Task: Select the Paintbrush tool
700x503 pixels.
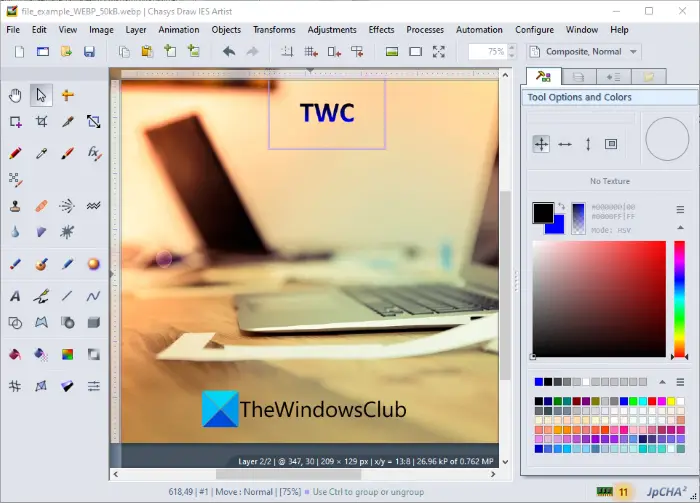Action: pos(67,153)
